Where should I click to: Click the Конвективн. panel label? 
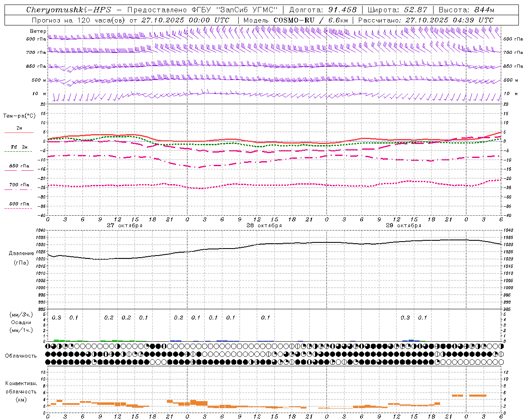21,383
